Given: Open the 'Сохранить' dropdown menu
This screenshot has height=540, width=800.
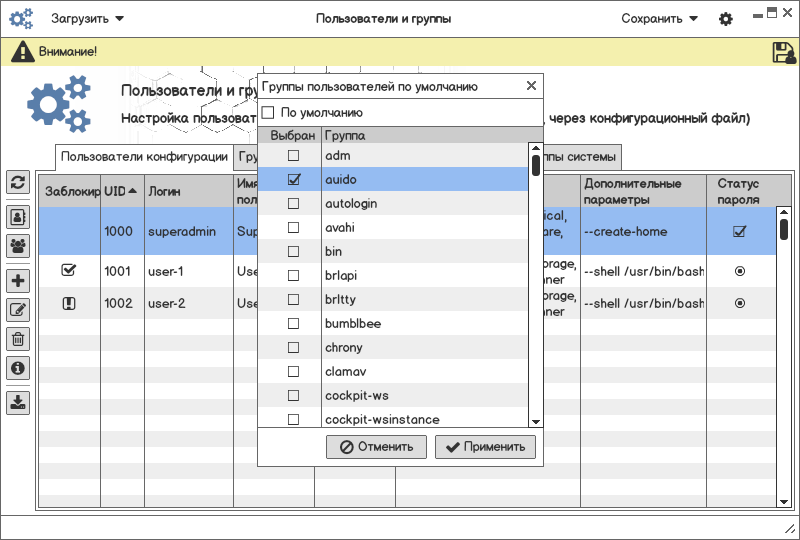Looking at the screenshot, I should (x=659, y=19).
